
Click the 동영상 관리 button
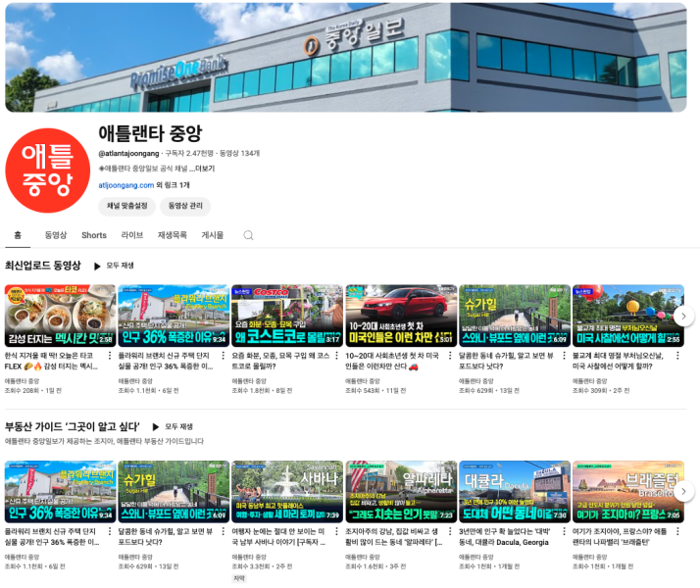(x=185, y=206)
